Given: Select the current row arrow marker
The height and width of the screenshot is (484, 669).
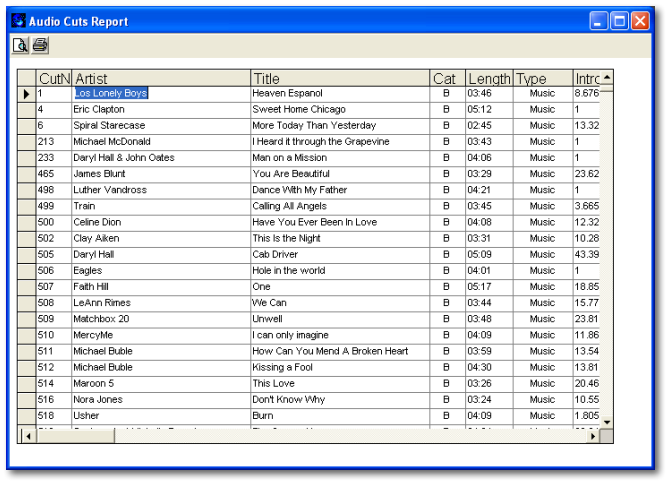Looking at the screenshot, I should click(x=26, y=94).
